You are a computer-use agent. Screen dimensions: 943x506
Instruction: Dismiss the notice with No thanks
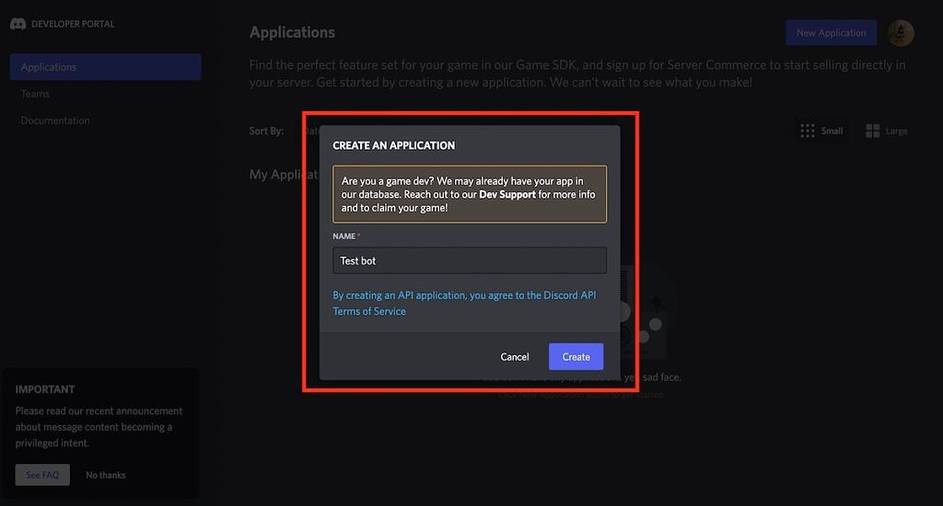click(106, 475)
